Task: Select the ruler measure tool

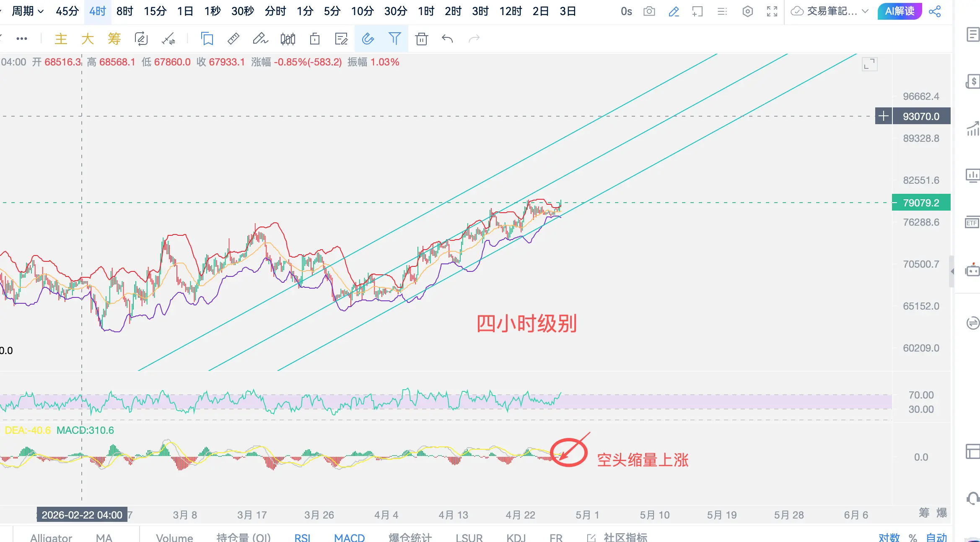Action: point(233,39)
